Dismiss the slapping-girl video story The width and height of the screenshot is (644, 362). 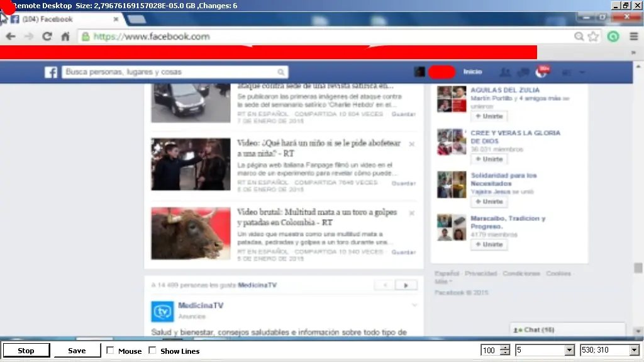pyautogui.click(x=411, y=144)
